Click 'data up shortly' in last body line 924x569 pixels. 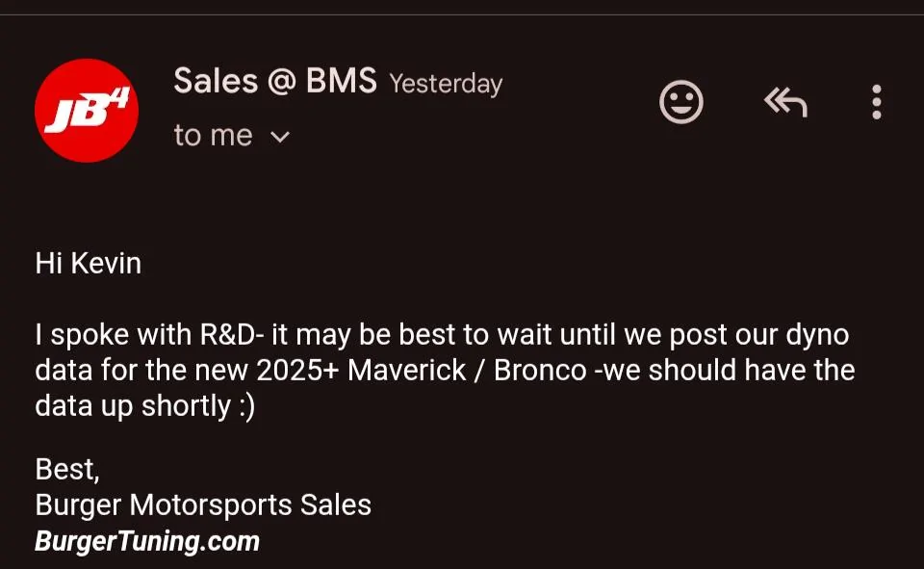[x=133, y=406]
